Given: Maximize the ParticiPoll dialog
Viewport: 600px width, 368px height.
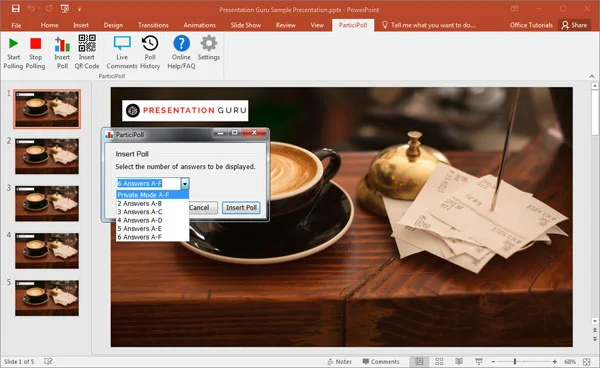Looking at the screenshot, I should (234, 133).
